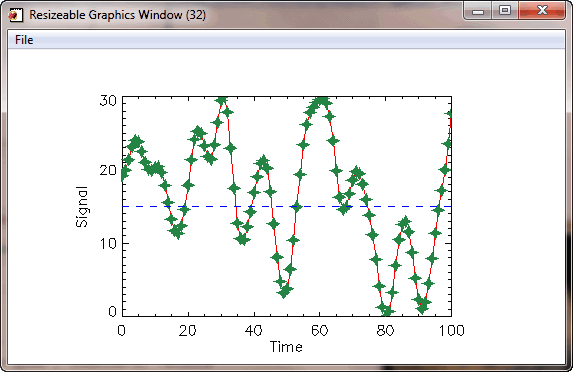This screenshot has height=372, width=573.
Task: Close the Resizeable Graphics Window
Action: 542,11
